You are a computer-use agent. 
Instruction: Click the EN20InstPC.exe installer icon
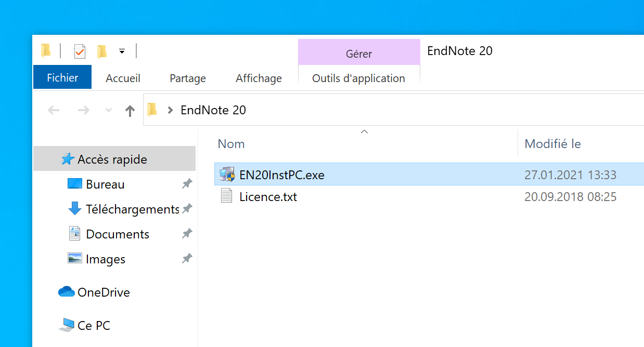227,175
